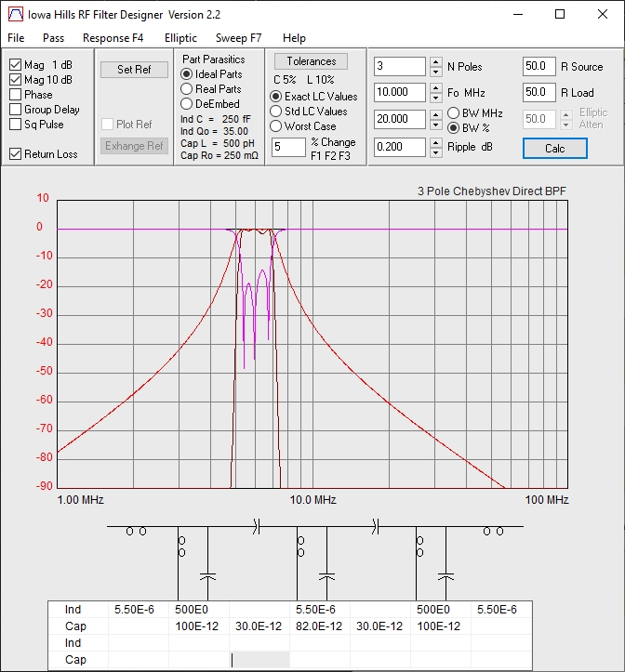Click the Set Ref button
This screenshot has width=625, height=672.
(x=134, y=70)
